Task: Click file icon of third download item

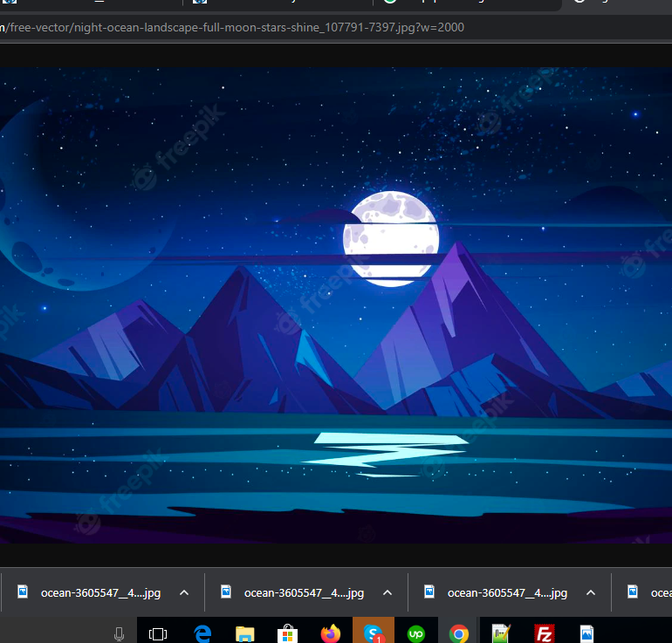Action: pos(429,592)
